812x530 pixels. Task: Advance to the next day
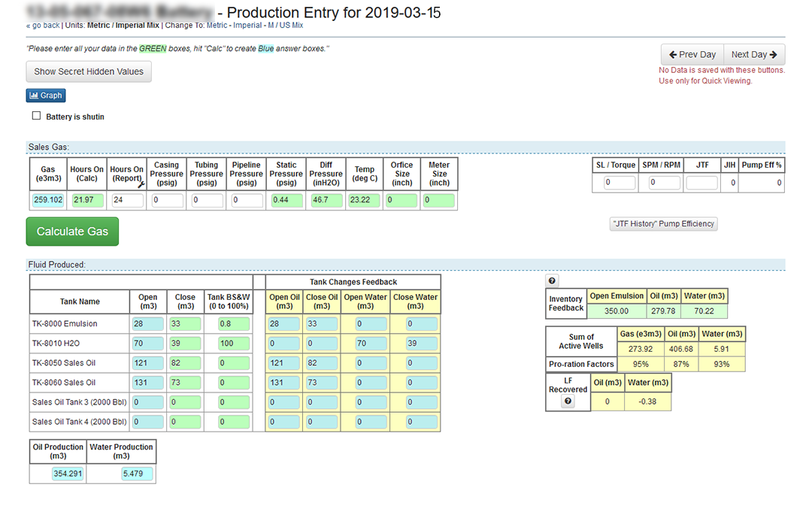[x=754, y=54]
